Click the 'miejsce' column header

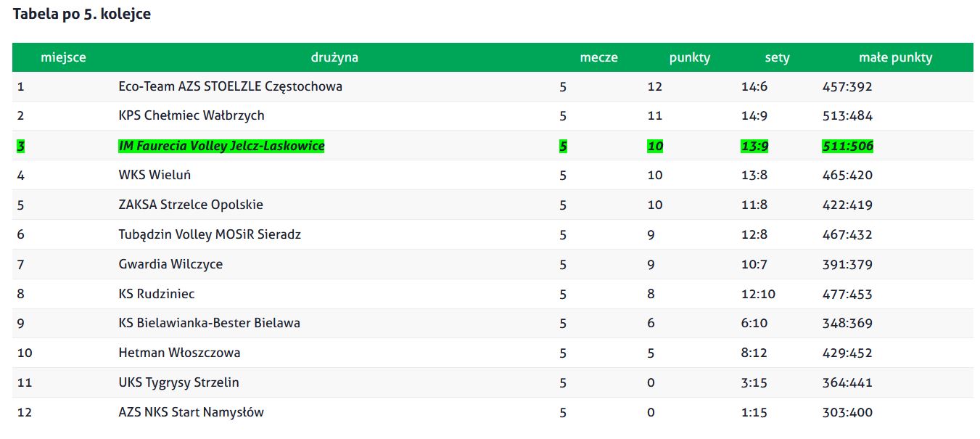pyautogui.click(x=63, y=57)
